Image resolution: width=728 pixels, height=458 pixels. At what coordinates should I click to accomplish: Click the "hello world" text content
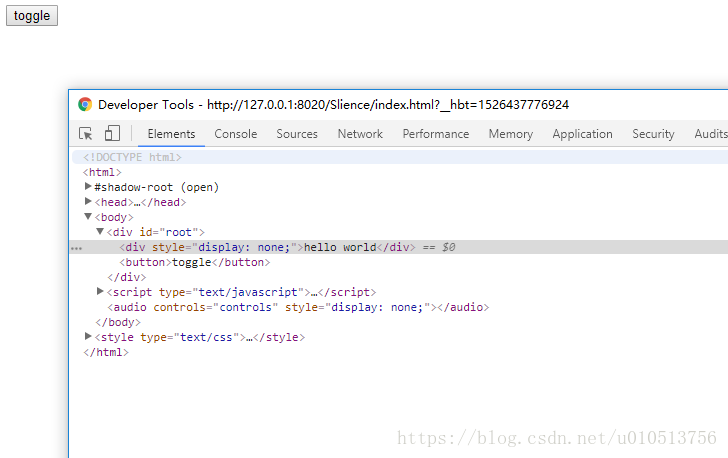click(x=340, y=247)
